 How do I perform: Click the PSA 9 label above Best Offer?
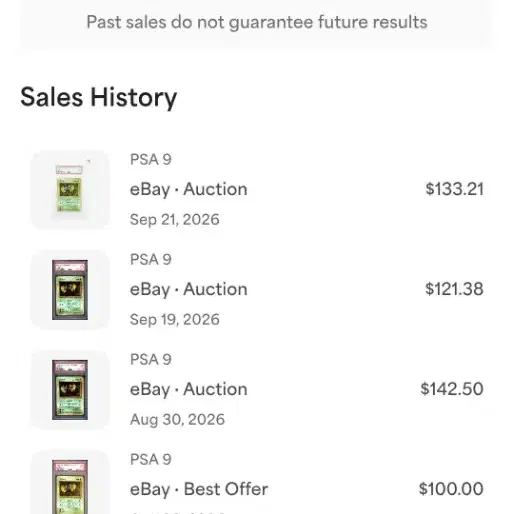[x=151, y=459]
